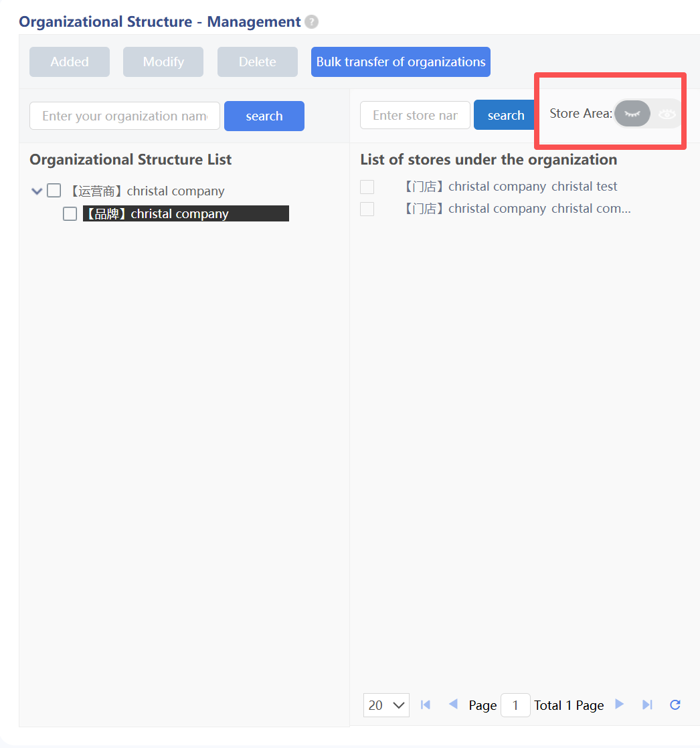The height and width of the screenshot is (748, 700).
Task: Click the page number input box
Action: pyautogui.click(x=515, y=705)
